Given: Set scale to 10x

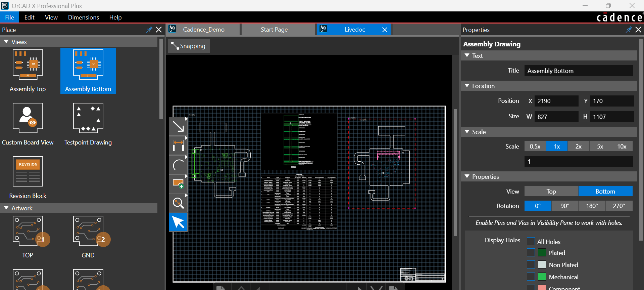Looking at the screenshot, I should tap(622, 147).
